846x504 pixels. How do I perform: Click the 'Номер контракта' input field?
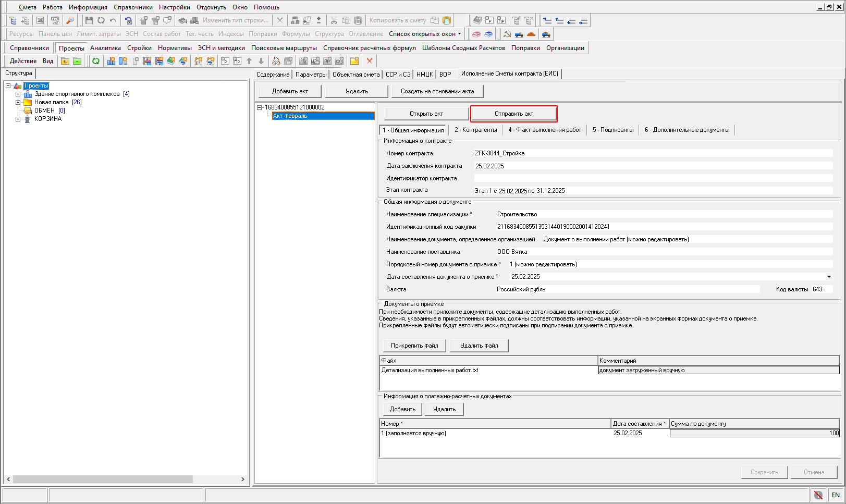[653, 153]
